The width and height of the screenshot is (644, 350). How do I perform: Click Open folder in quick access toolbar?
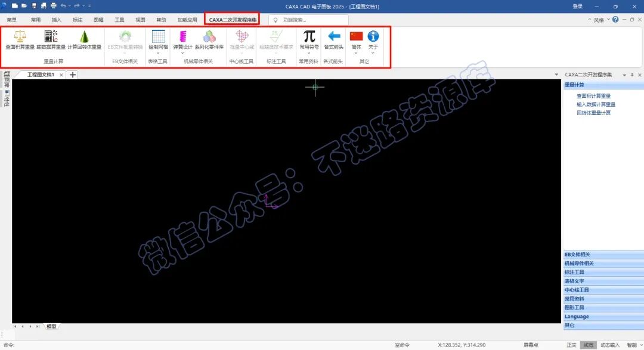tap(24, 6)
